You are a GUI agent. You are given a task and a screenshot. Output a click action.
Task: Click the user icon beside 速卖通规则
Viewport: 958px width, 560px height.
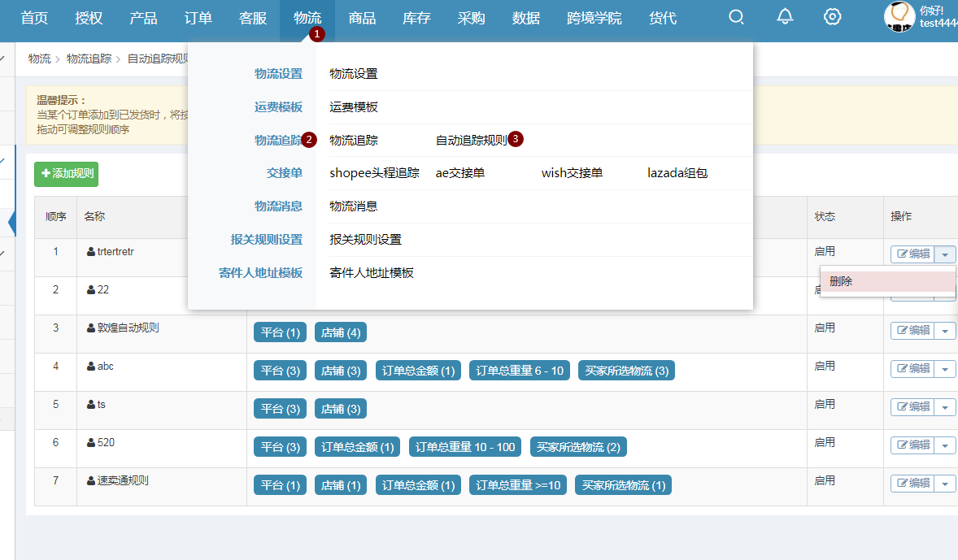click(91, 481)
